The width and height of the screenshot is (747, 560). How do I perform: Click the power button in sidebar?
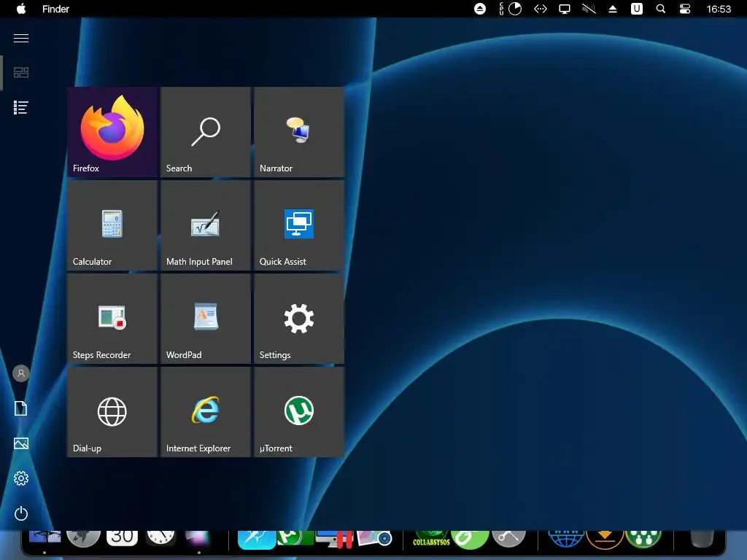21,513
